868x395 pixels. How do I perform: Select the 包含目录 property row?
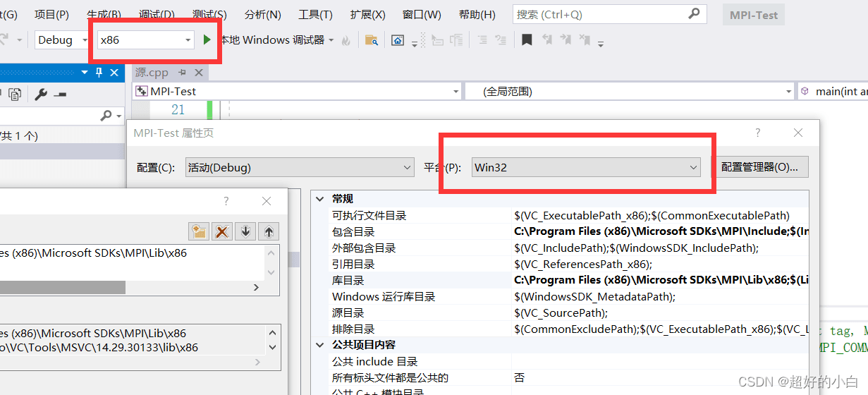tap(560, 231)
